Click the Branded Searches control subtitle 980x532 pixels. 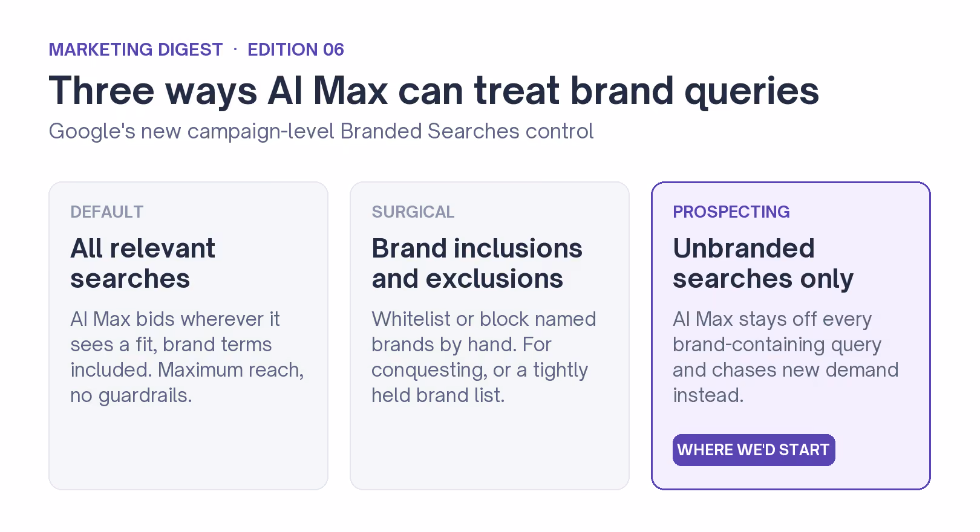tap(321, 131)
